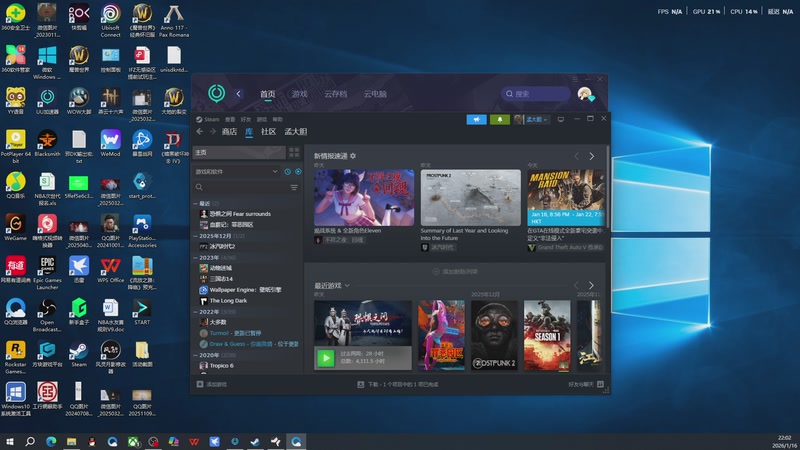This screenshot has width=800, height=450.
Task: Click the green Play button for Fear Surrounds
Action: pyautogui.click(x=326, y=358)
